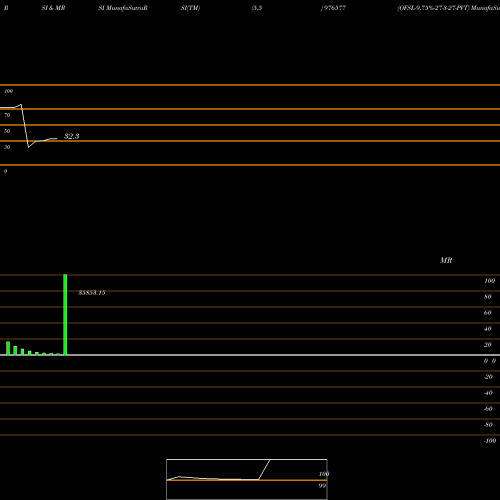Click the tallest green volume bar
The image size is (500, 500).
65,315
